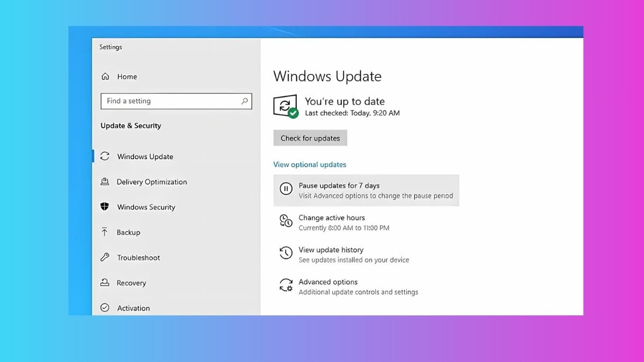Click the Activation checkmark circle icon
Screen dimensions: 644x362
pos(105,308)
